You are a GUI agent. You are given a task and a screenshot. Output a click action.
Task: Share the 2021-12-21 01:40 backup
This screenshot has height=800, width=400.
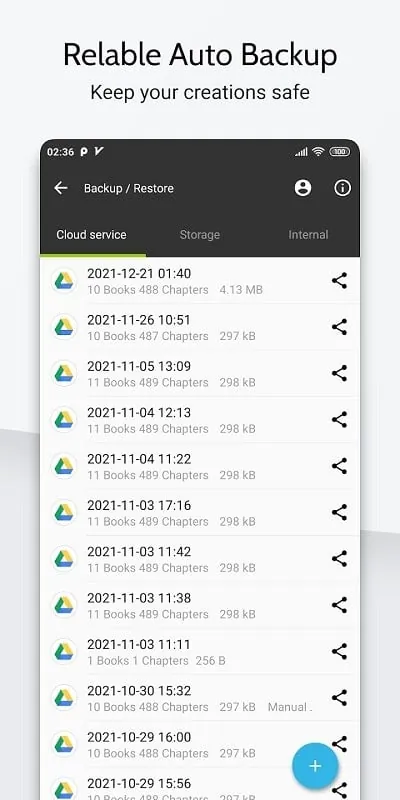339,281
